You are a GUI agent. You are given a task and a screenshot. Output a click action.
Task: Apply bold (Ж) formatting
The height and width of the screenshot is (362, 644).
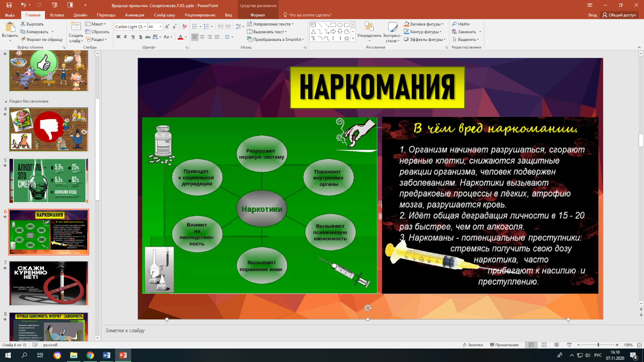pyautogui.click(x=118, y=37)
